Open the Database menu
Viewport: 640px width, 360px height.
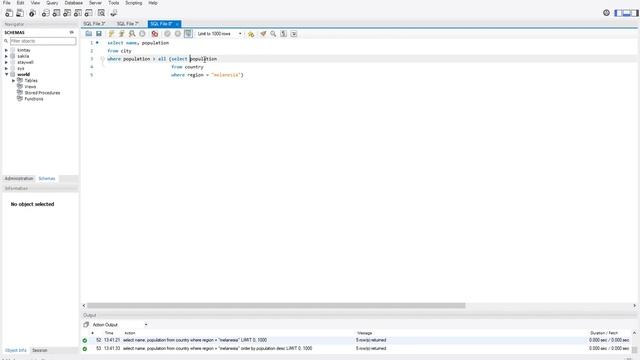click(x=74, y=3)
